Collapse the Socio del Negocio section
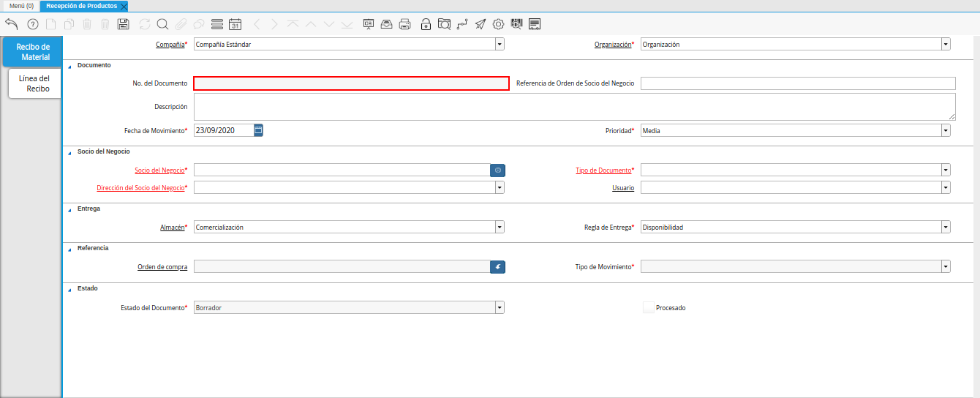This screenshot has height=398, width=980. pyautogui.click(x=70, y=152)
